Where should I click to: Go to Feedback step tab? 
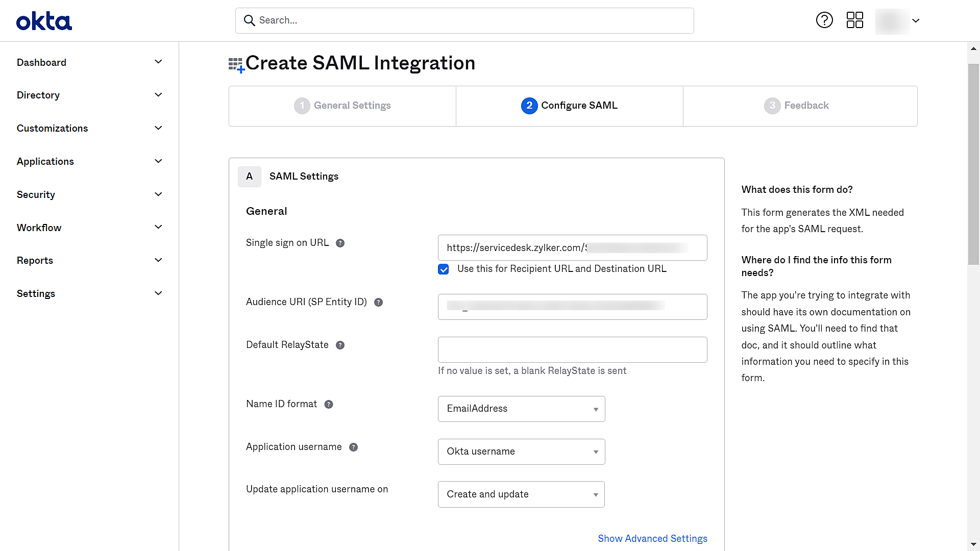pos(800,106)
